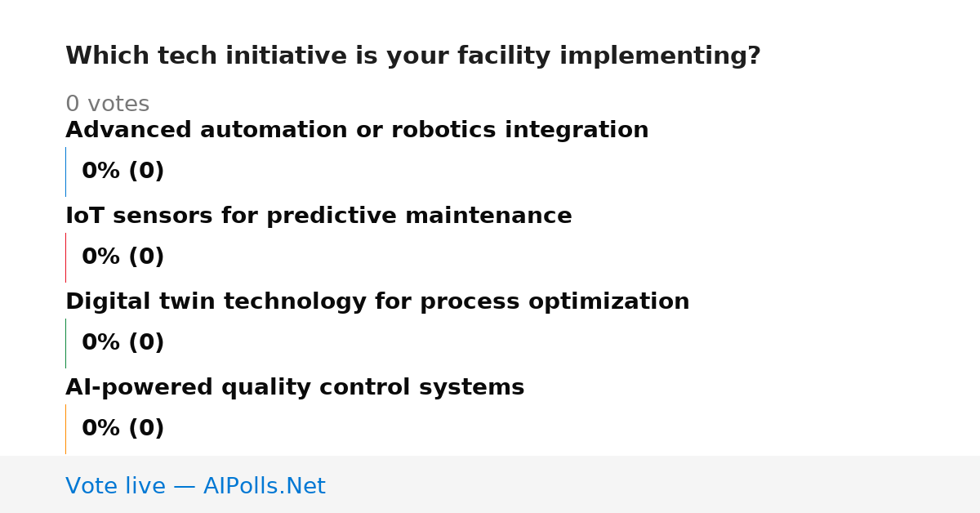Click the 0% (0) result under Digital twin
The image size is (980, 513).
pyautogui.click(x=122, y=343)
